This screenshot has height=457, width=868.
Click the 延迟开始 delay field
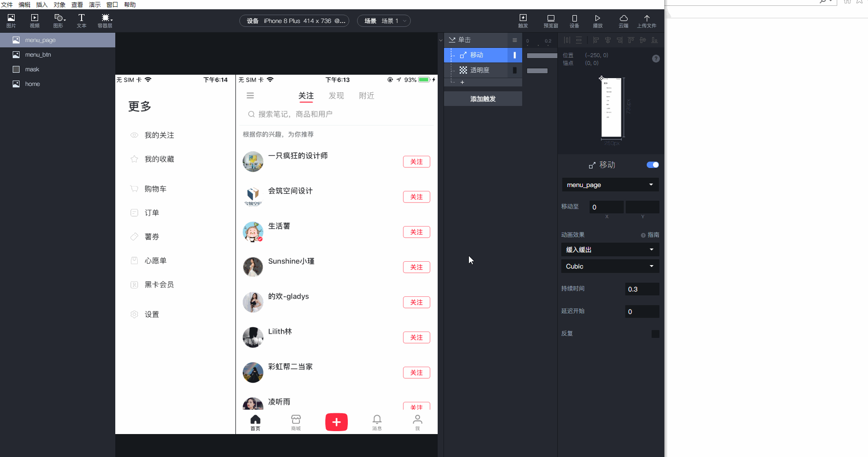click(642, 312)
